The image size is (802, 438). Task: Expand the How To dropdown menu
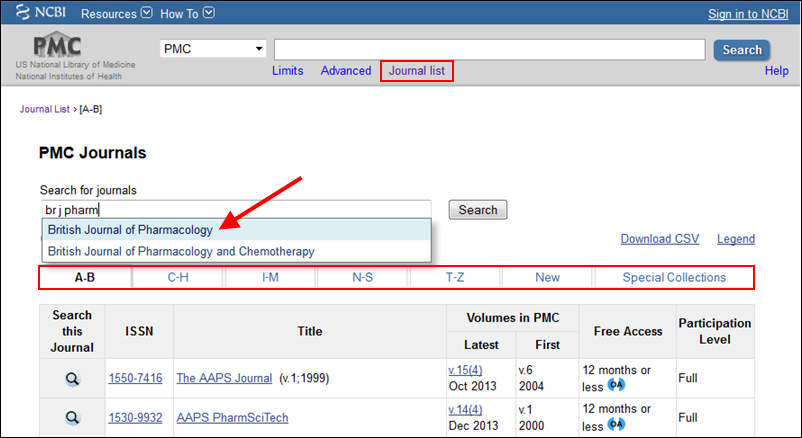pos(187,13)
